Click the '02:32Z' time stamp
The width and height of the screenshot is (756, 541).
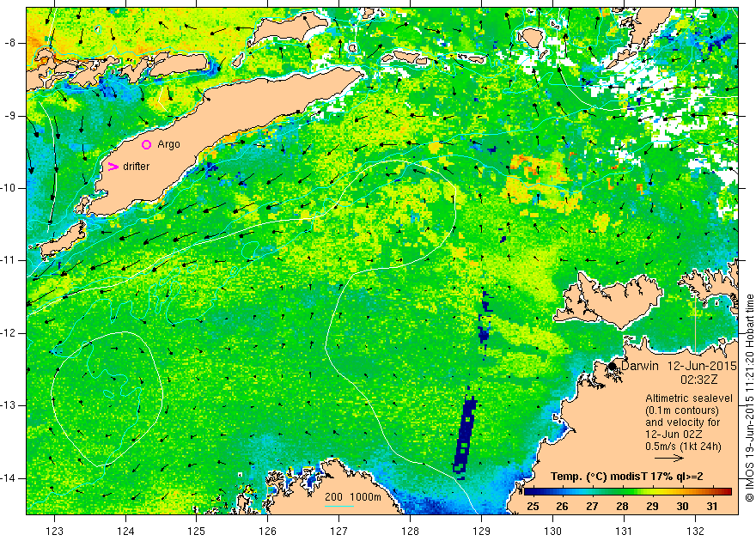coord(699,380)
